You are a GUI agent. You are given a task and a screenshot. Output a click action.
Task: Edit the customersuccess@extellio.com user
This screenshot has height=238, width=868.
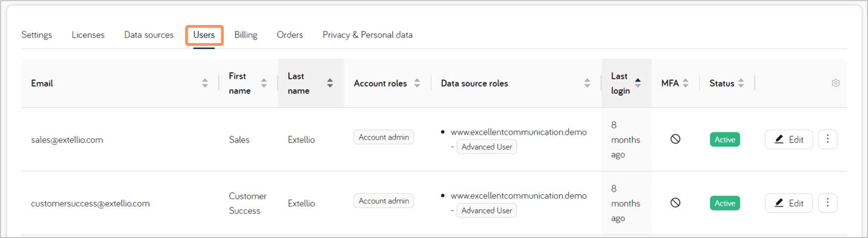pos(789,203)
